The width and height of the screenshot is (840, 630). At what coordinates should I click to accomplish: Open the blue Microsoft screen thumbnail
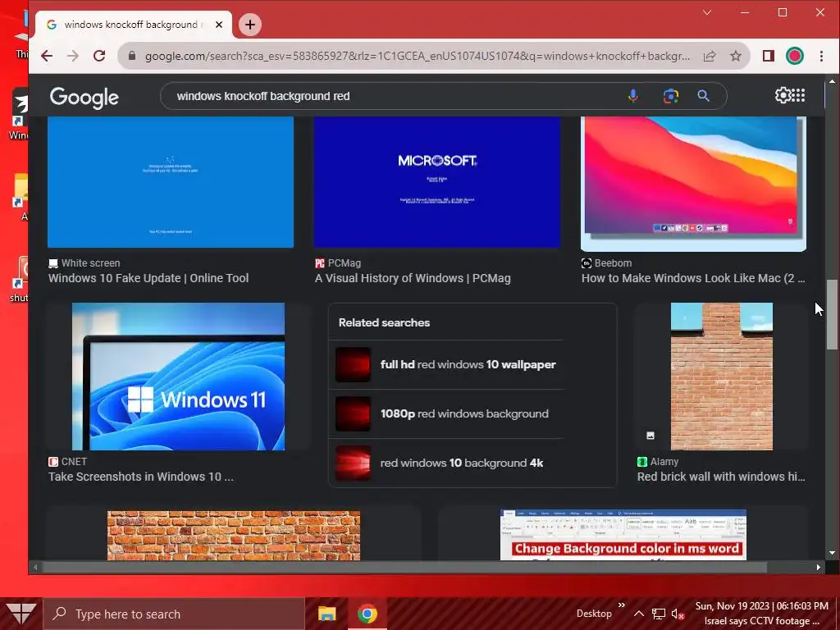437,182
